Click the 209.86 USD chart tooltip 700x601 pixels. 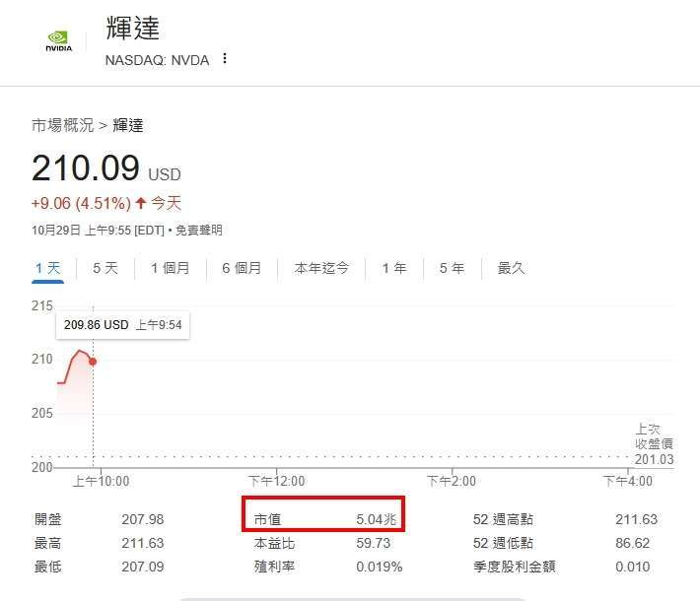click(x=123, y=324)
